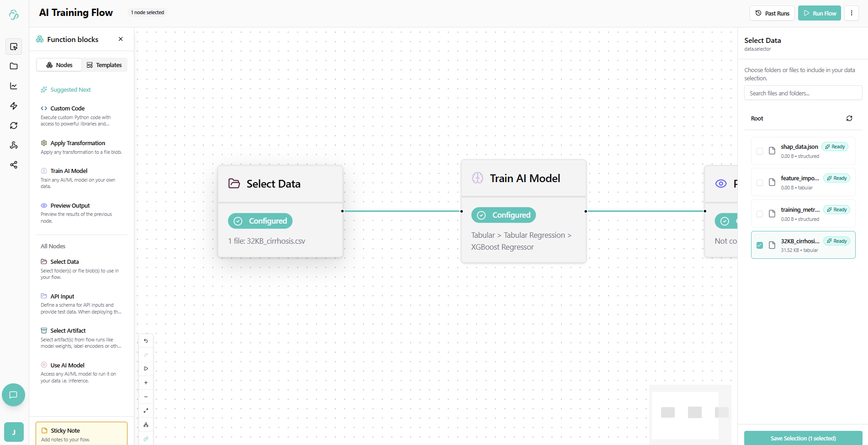The width and height of the screenshot is (868, 445).
Task: Open the chart analytics sidebar icon
Action: pos(14,86)
